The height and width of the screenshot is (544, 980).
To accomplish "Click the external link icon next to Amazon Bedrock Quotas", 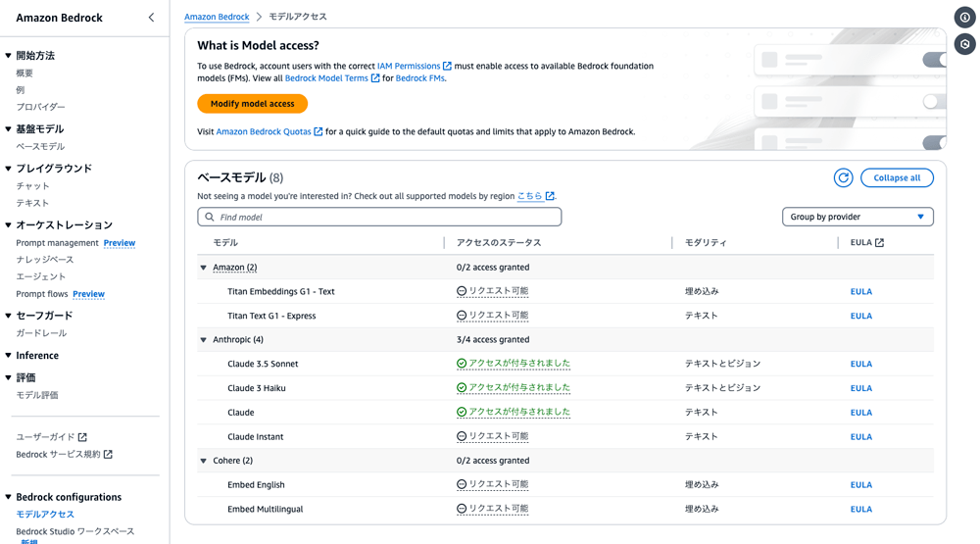I will (318, 131).
